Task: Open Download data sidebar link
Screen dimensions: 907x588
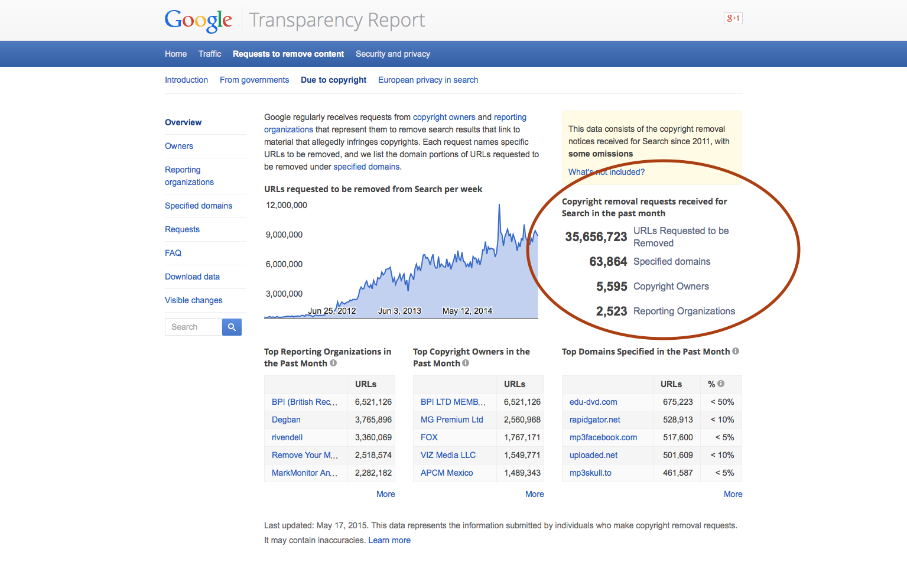Action: point(192,277)
